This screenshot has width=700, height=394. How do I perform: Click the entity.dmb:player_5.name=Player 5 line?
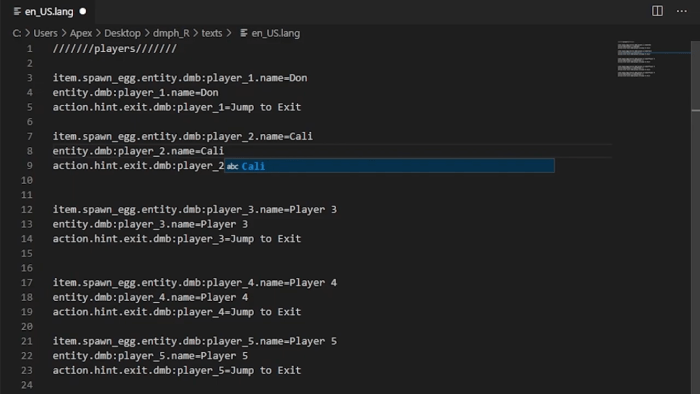[x=150, y=356]
